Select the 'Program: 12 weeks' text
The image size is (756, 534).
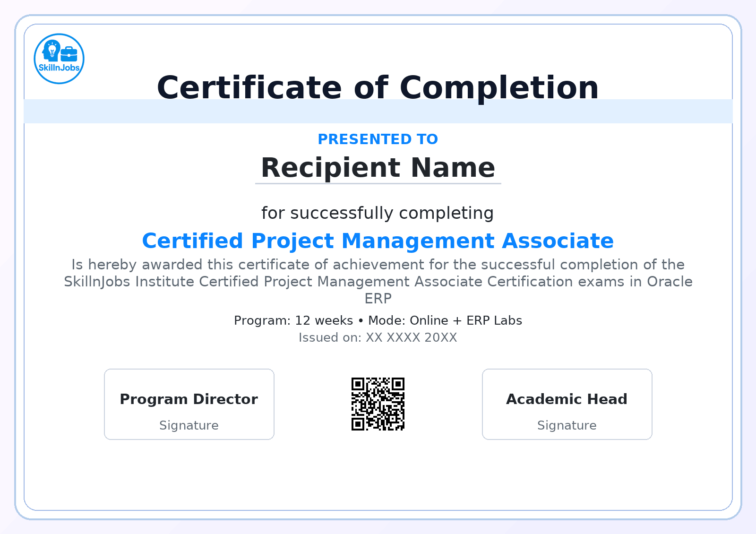(x=293, y=320)
